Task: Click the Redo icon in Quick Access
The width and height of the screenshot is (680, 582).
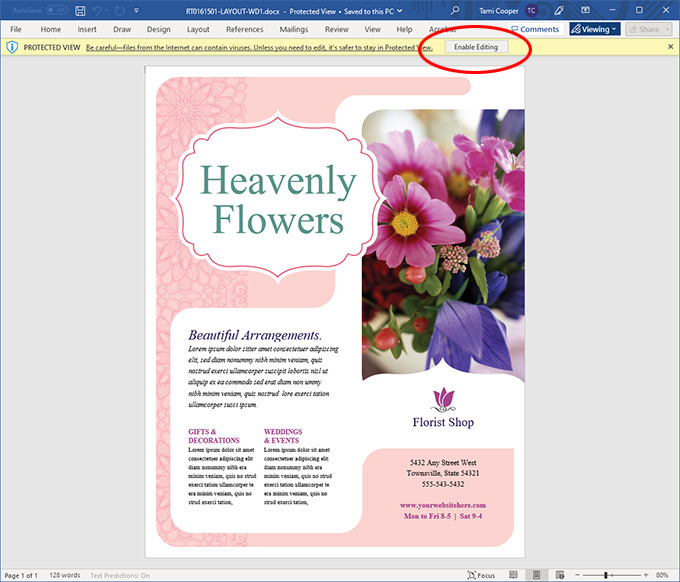Action: (120, 11)
